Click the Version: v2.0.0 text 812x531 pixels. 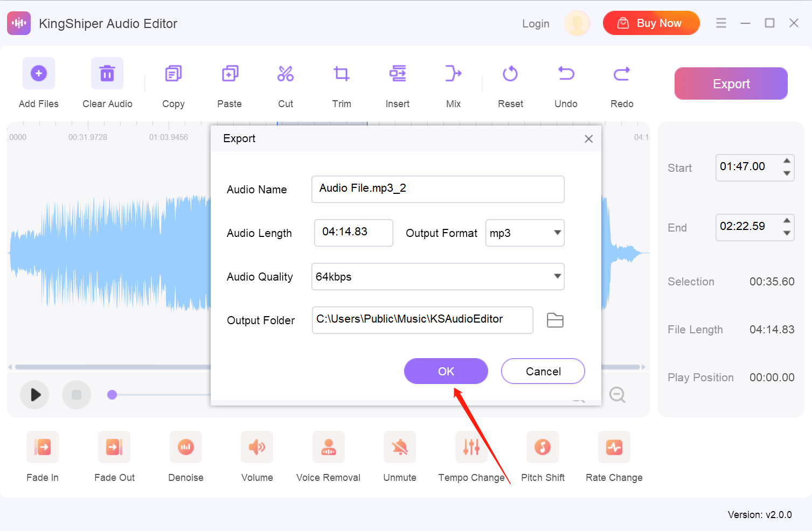tap(760, 515)
